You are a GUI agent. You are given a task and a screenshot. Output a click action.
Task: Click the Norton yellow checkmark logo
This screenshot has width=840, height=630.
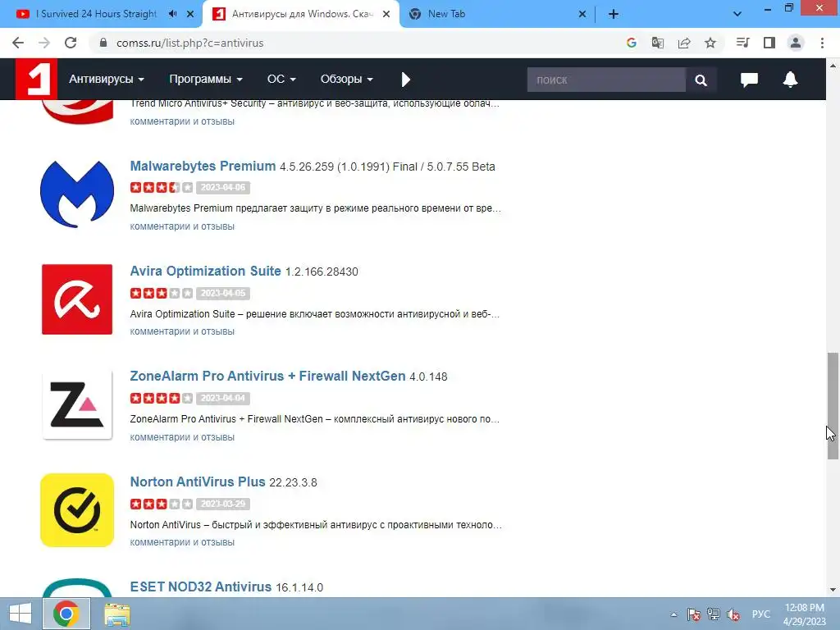(77, 510)
